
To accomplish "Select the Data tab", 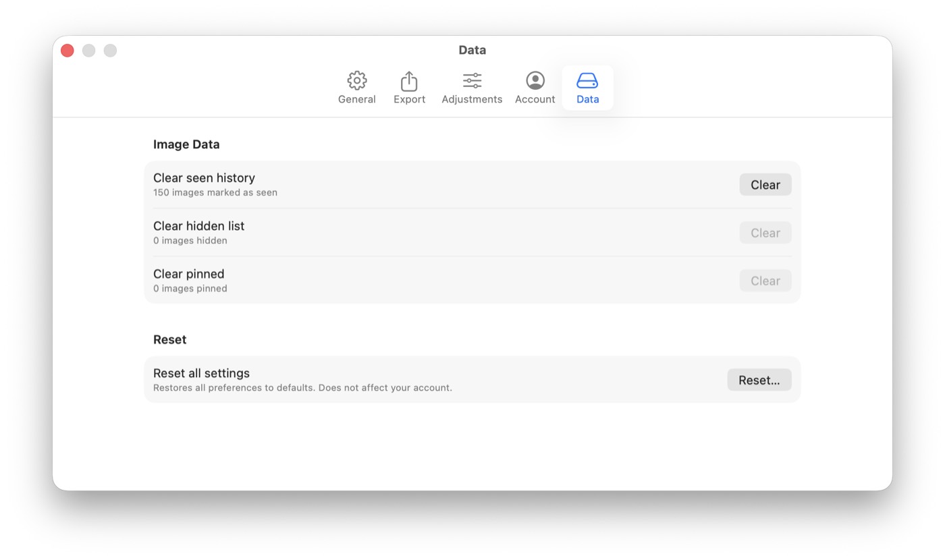I will (x=587, y=88).
